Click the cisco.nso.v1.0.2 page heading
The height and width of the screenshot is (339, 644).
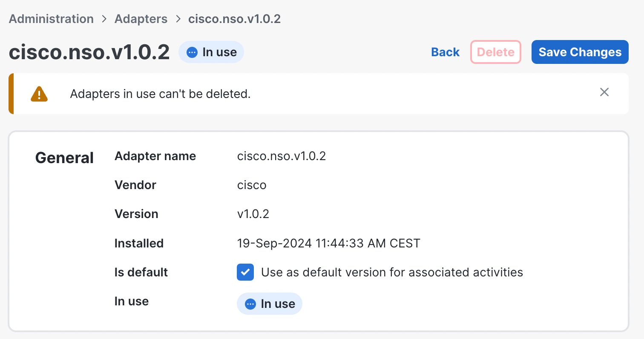89,52
